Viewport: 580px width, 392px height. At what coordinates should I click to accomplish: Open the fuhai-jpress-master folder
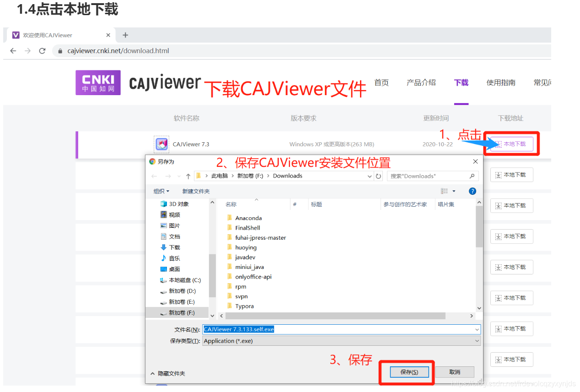click(x=256, y=238)
